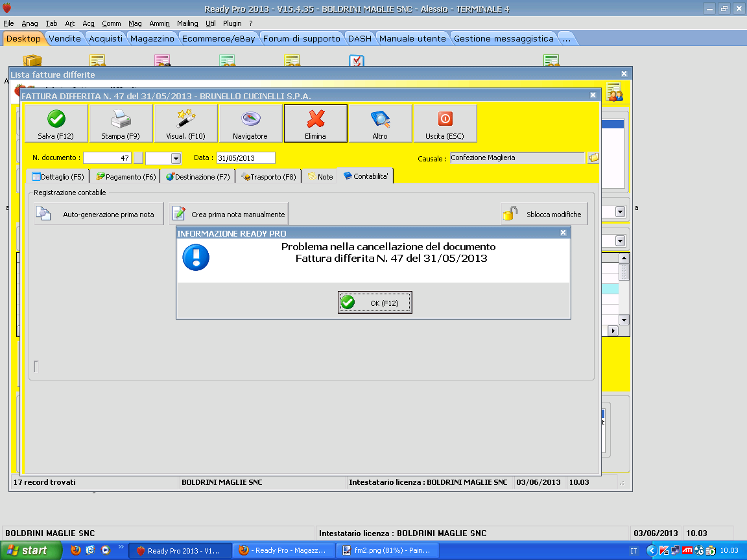The image size is (747, 560).
Task: Open the Art menu
Action: pos(70,23)
